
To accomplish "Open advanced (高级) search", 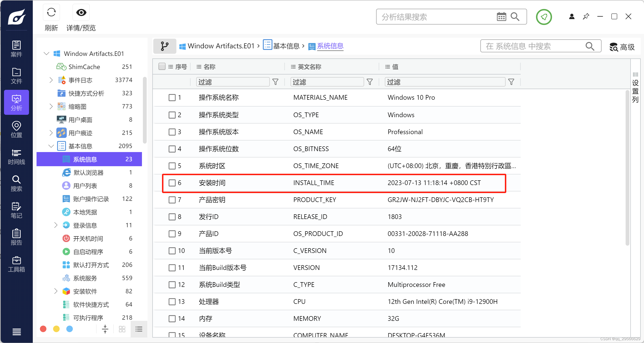I will tap(623, 47).
